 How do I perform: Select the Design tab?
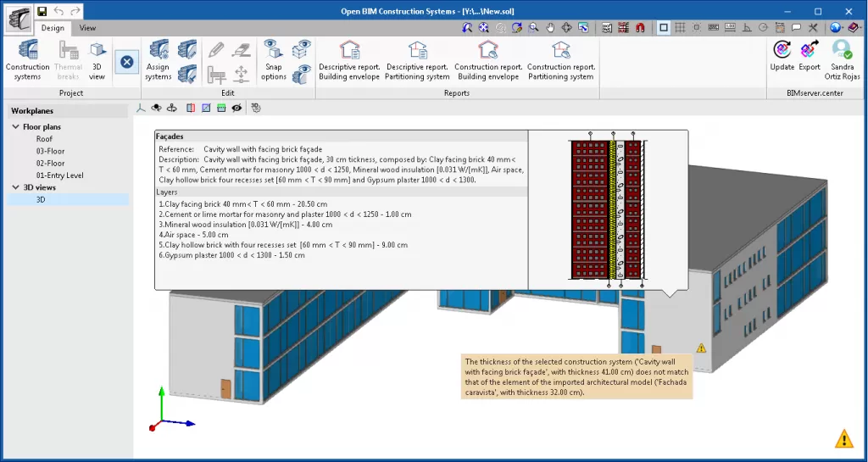(x=53, y=28)
